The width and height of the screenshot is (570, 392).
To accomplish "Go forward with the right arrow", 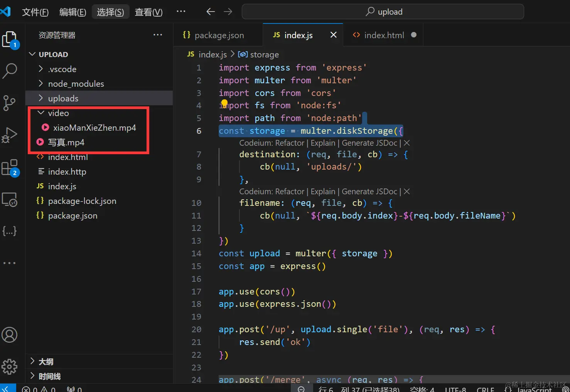I will coord(228,12).
